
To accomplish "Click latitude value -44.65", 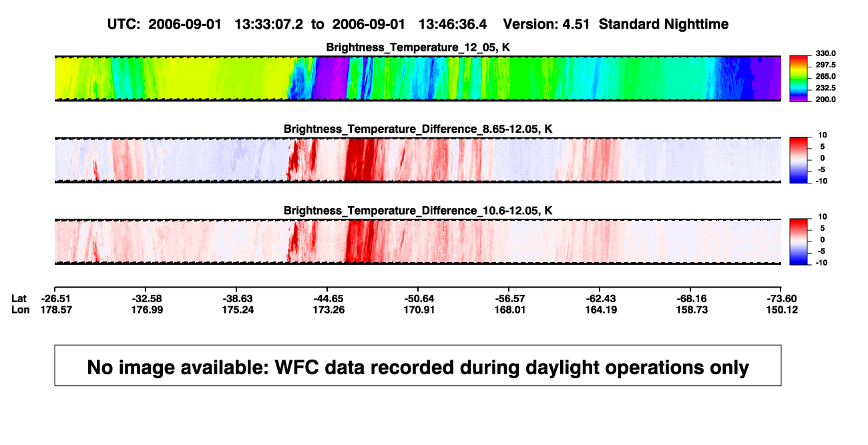I will (x=328, y=298).
